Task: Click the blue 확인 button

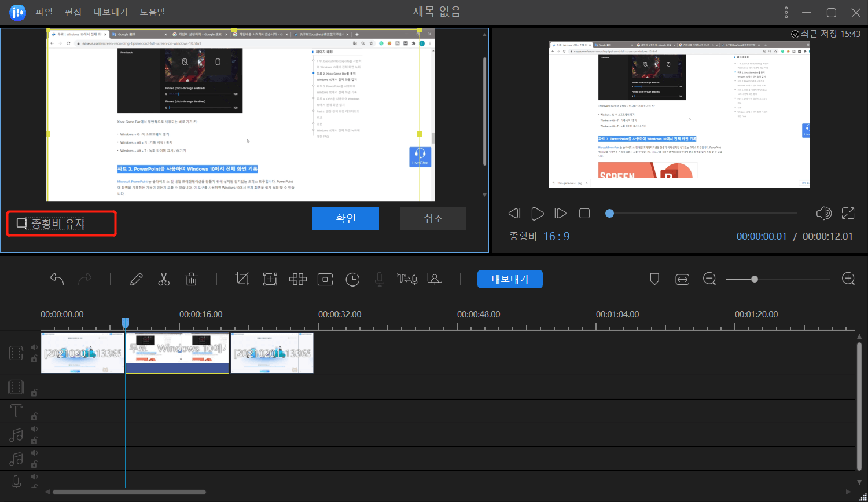Action: point(345,219)
